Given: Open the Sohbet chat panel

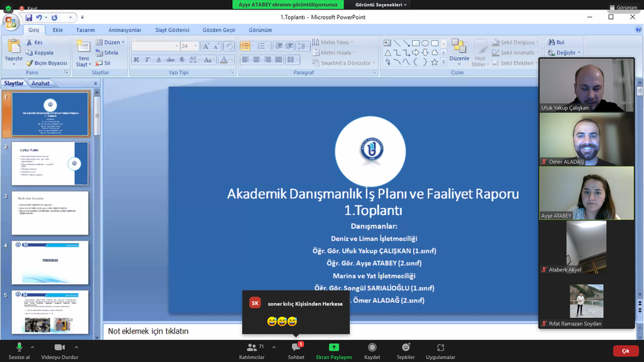Looking at the screenshot, I should [x=296, y=351].
